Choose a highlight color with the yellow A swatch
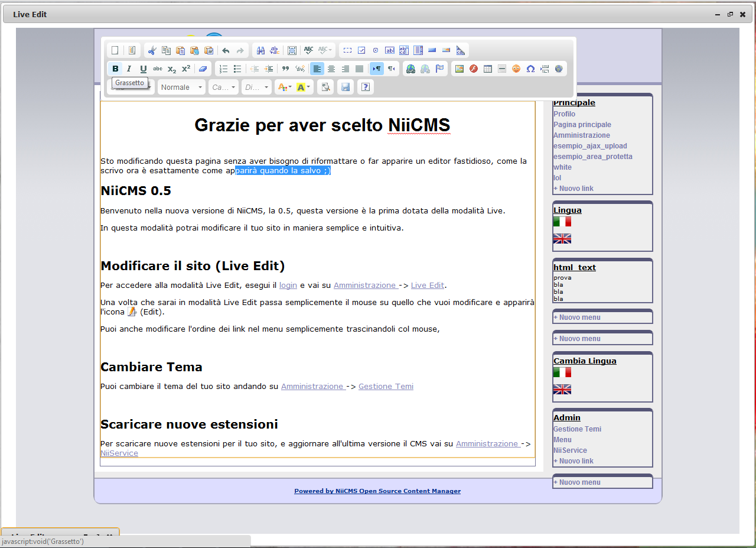The height and width of the screenshot is (548, 756). click(x=302, y=87)
